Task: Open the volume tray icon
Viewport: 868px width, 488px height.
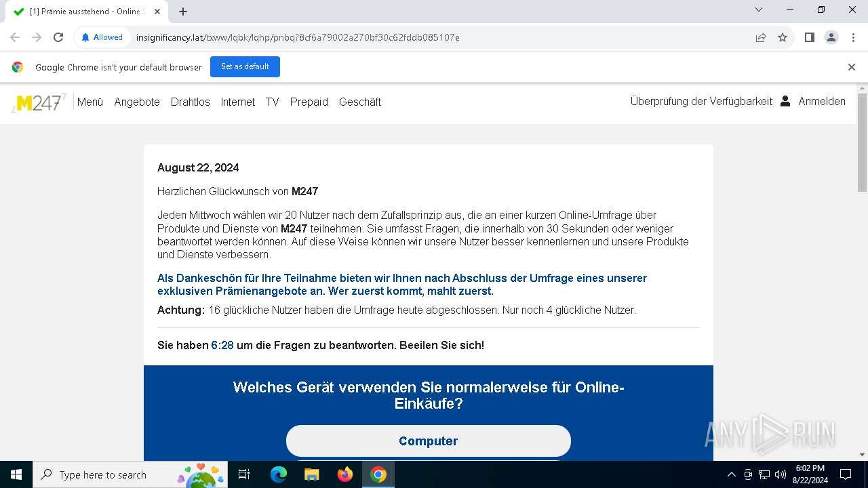Action: click(x=781, y=474)
